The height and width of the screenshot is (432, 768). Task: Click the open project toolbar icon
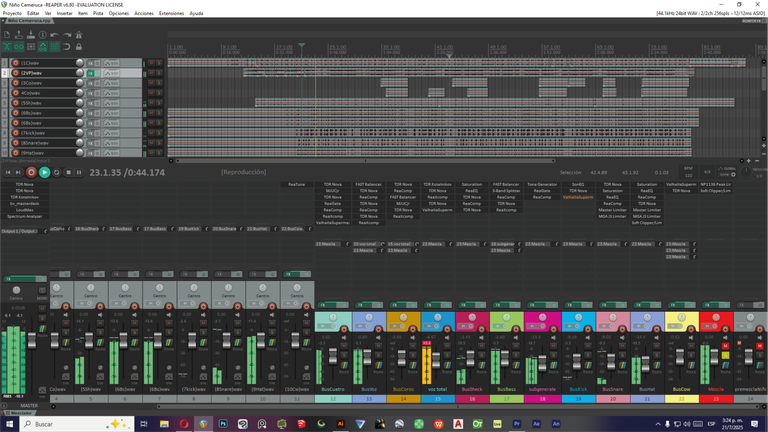tap(19, 35)
